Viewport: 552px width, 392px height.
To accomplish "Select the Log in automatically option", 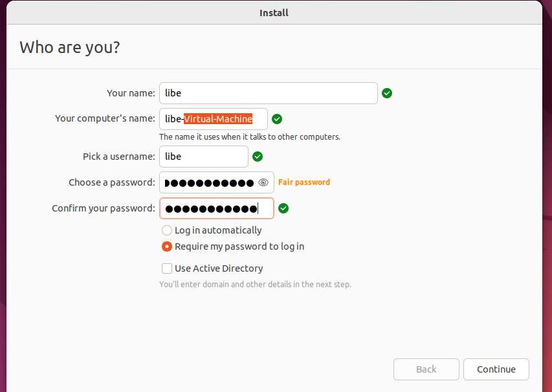I will tap(167, 230).
